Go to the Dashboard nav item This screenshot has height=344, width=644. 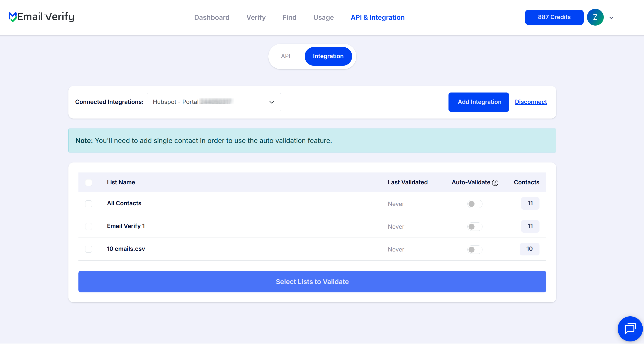pyautogui.click(x=212, y=17)
